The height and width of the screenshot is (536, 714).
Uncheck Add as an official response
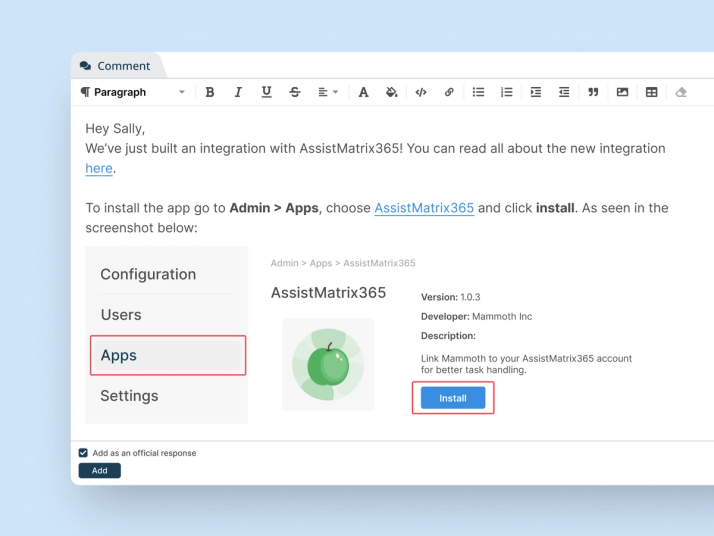point(83,453)
